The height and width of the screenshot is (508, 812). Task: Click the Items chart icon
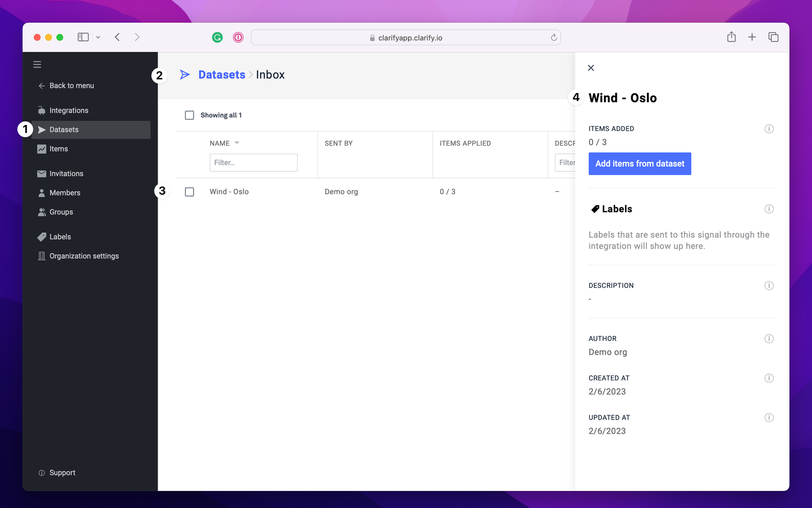tap(42, 149)
